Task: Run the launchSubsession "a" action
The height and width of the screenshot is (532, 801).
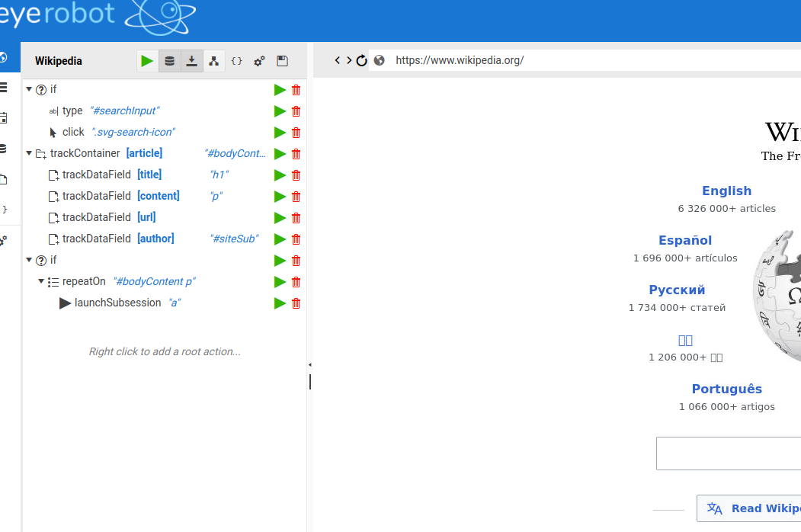Action: [x=280, y=303]
